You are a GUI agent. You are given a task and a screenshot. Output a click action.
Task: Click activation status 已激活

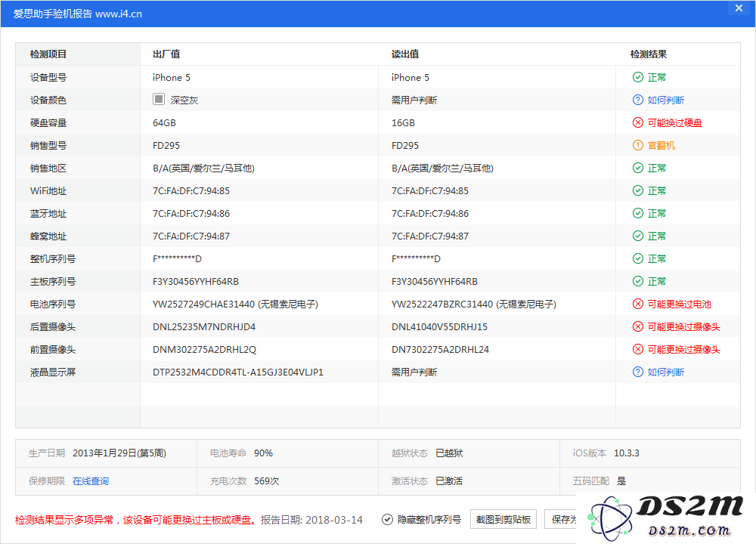pyautogui.click(x=449, y=481)
